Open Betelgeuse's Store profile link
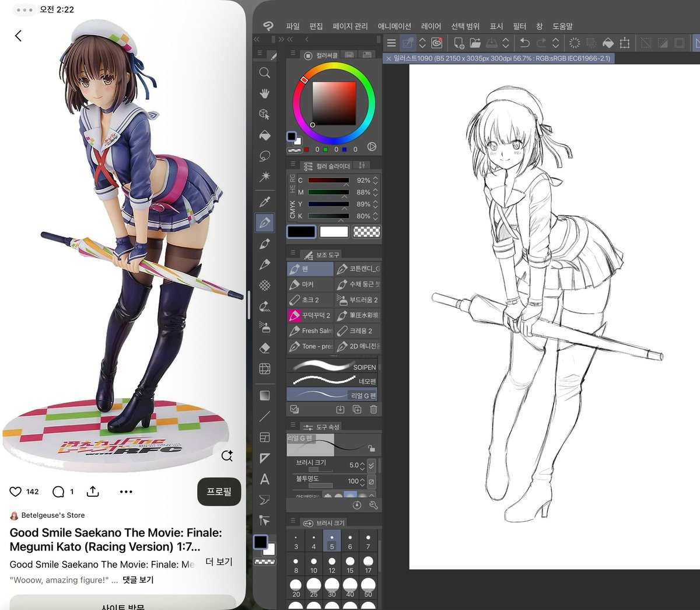Image resolution: width=700 pixels, height=610 pixels. pos(53,515)
